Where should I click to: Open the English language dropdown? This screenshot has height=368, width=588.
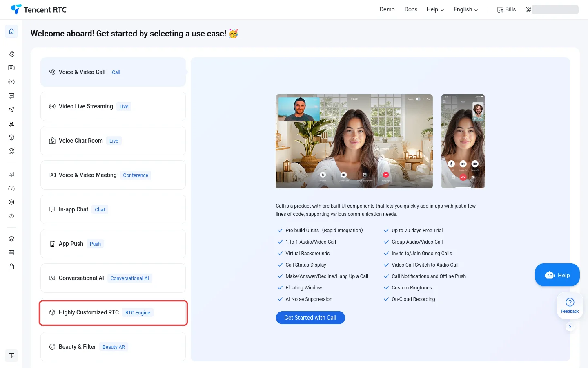tap(466, 9)
